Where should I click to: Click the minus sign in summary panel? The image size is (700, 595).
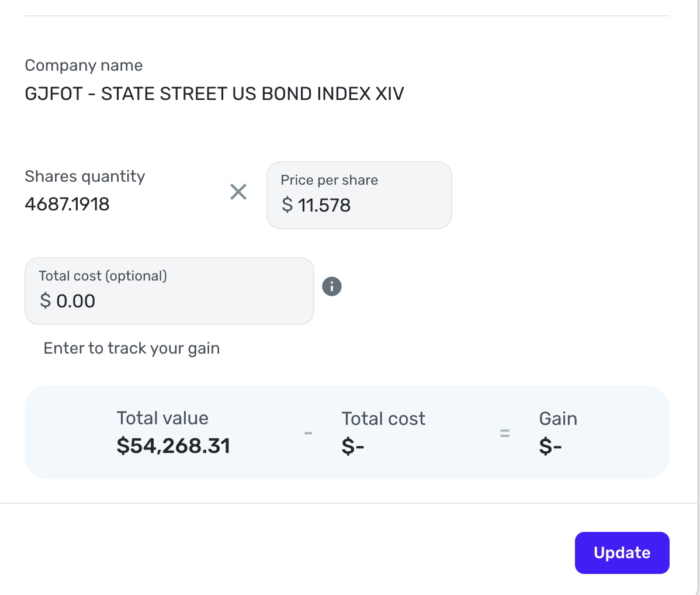[x=309, y=434]
